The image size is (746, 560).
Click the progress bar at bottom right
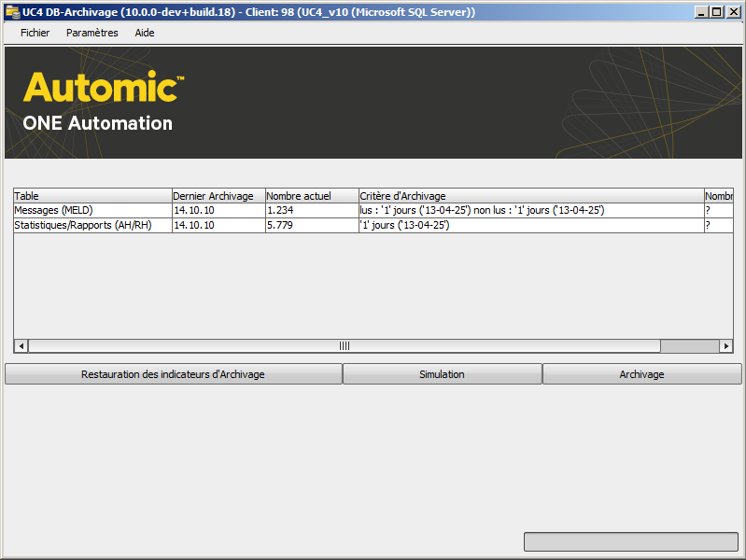coord(630,541)
